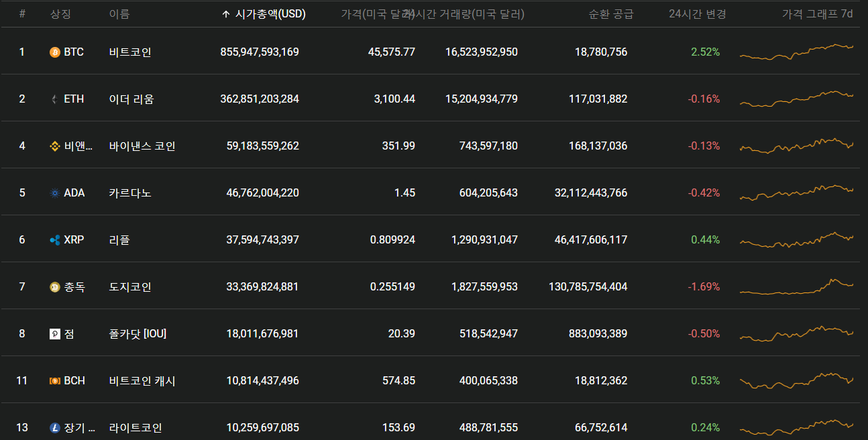Viewport: 868px width, 440px height.
Task: Click the Litecoin coin icon
Action: click(55, 427)
